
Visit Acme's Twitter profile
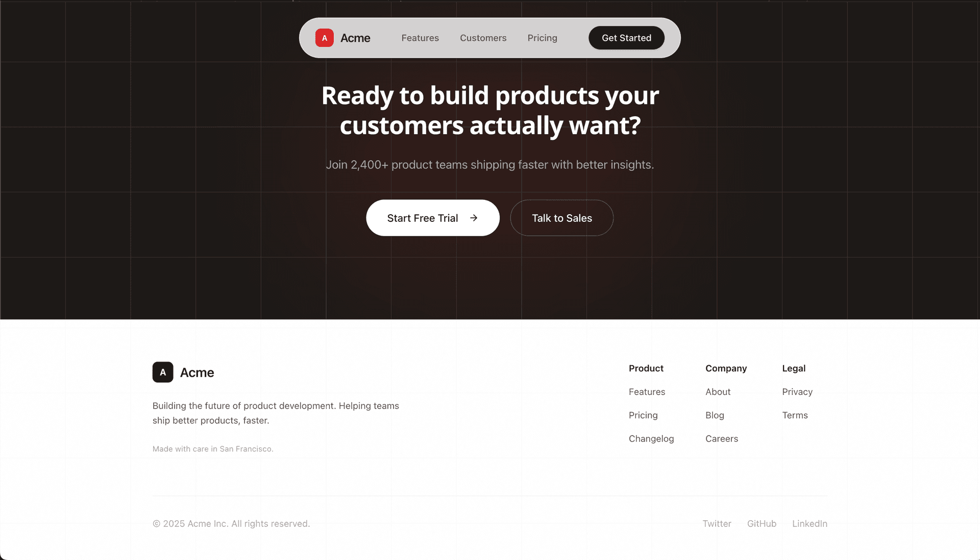(x=717, y=523)
